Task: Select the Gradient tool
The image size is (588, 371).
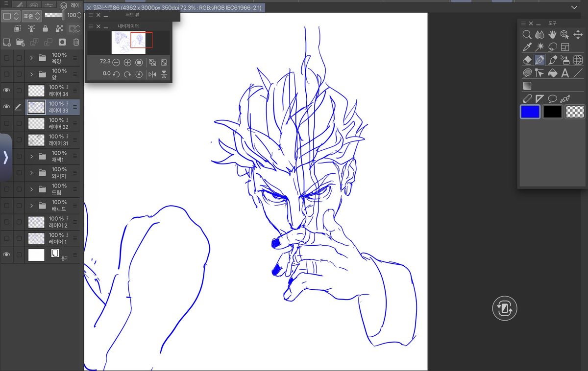Action: point(527,86)
